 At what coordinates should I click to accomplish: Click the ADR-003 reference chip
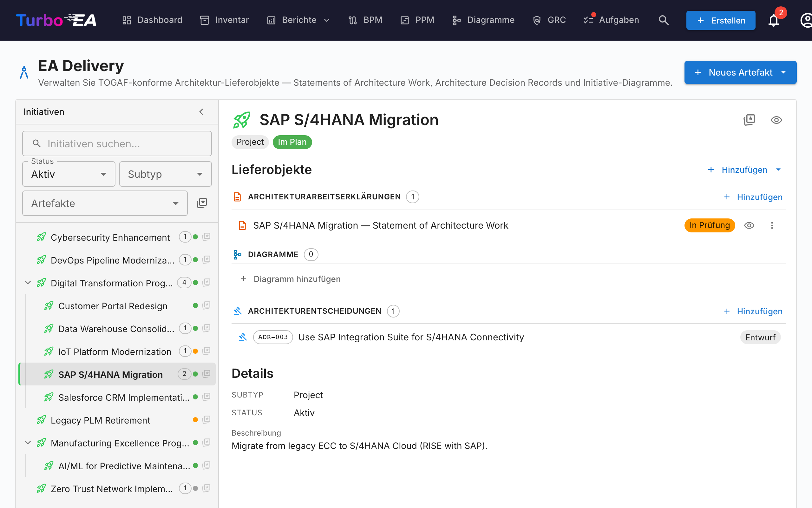coord(273,337)
